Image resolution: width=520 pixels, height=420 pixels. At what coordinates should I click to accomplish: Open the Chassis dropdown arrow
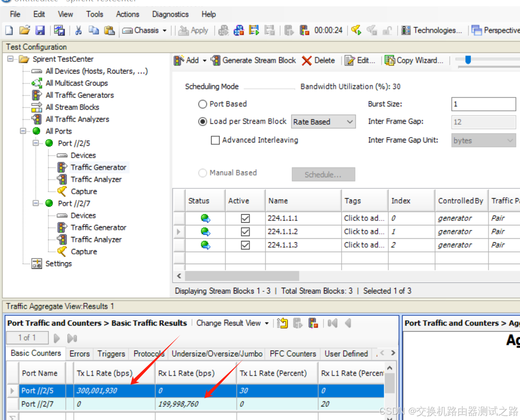(x=164, y=31)
